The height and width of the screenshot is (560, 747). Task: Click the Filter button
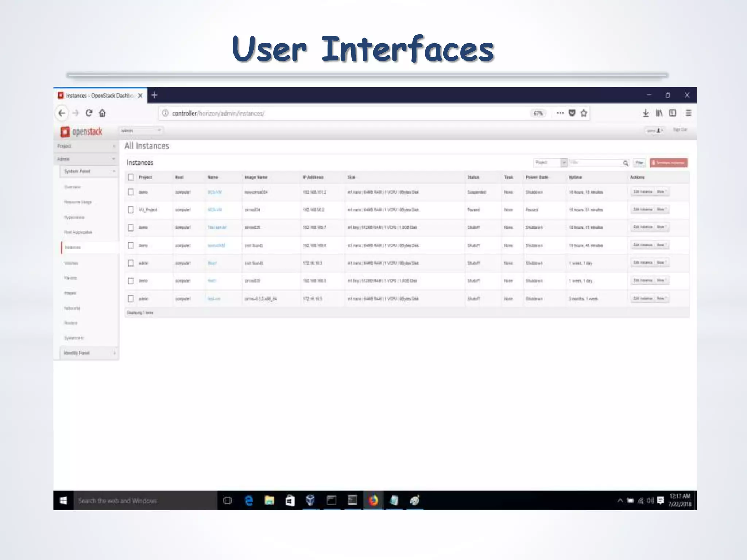(639, 163)
